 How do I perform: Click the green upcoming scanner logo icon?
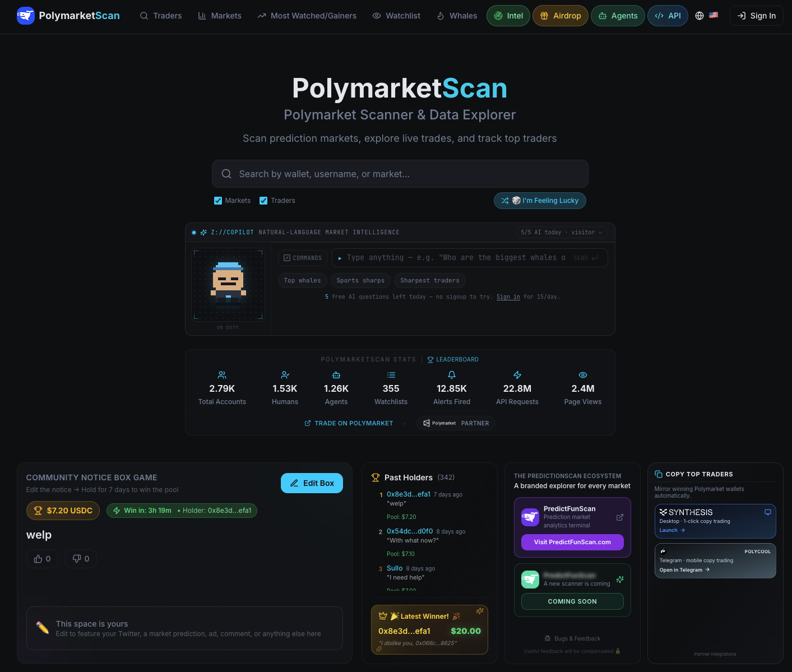coord(530,580)
